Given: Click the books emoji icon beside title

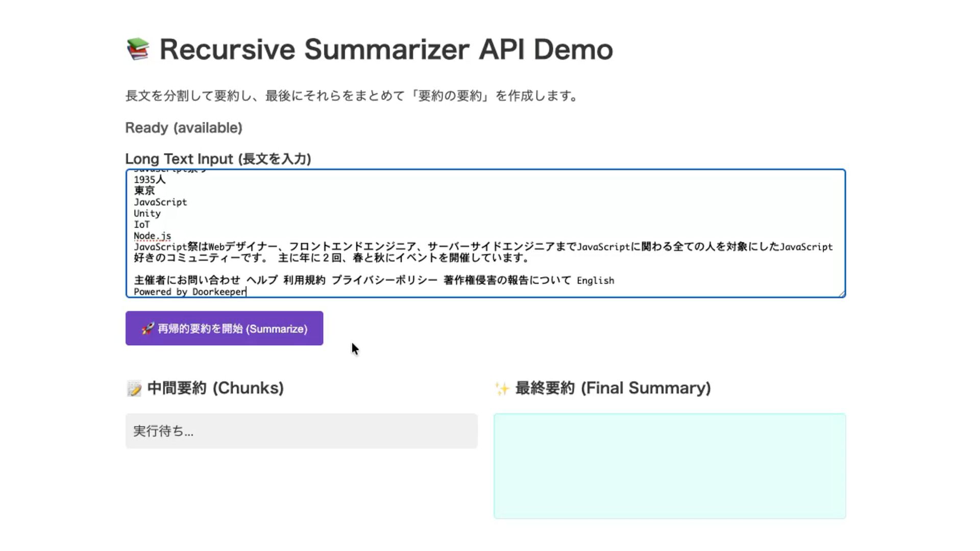Looking at the screenshot, I should [x=138, y=49].
